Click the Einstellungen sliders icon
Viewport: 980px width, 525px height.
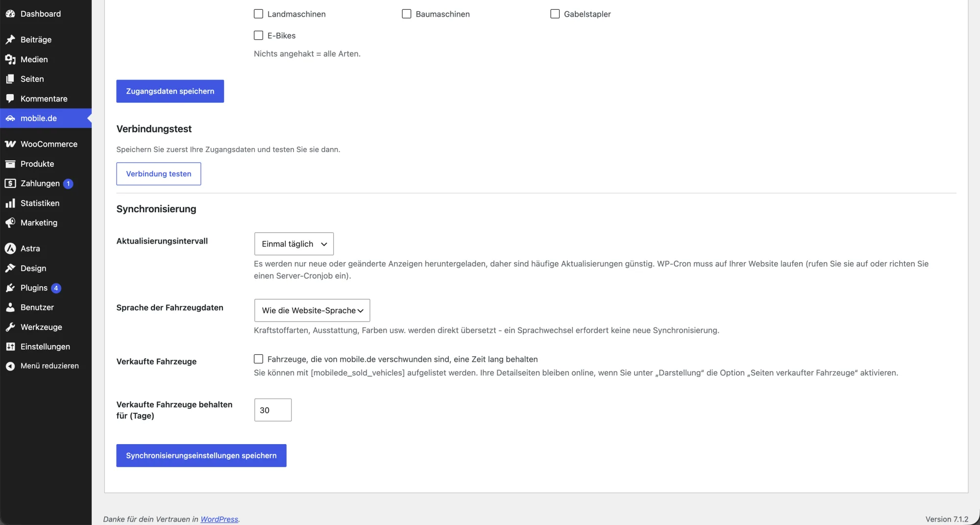[10, 347]
